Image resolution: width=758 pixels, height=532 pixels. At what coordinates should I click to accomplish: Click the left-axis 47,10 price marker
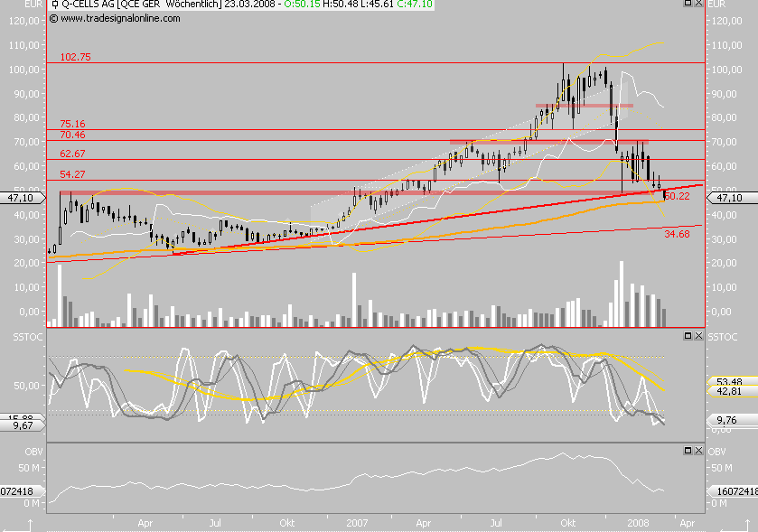click(x=22, y=198)
